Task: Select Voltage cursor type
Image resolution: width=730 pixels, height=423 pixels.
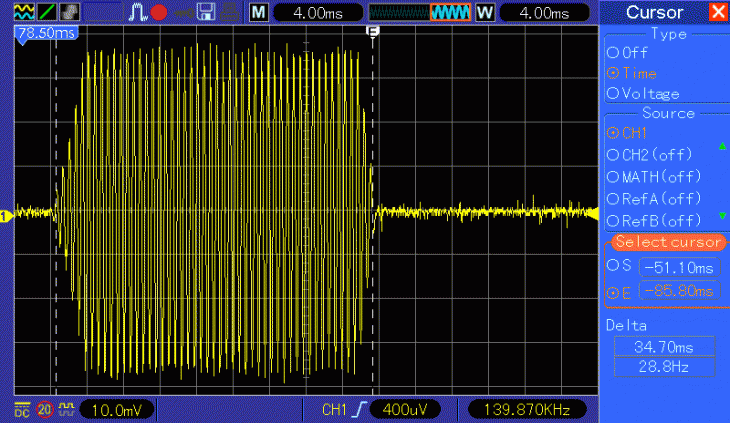Action: (614, 93)
